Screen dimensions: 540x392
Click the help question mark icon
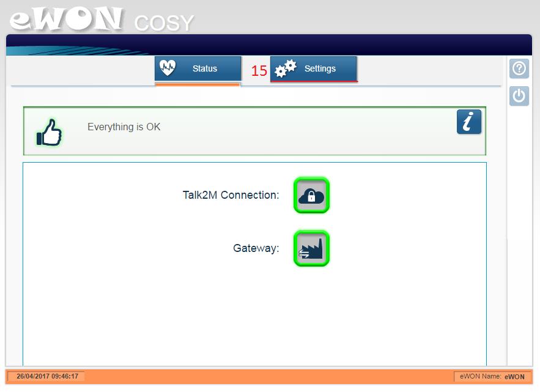point(519,68)
